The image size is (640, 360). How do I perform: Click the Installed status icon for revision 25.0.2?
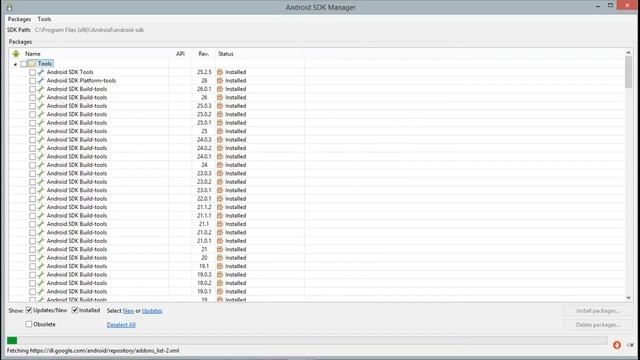pos(220,114)
